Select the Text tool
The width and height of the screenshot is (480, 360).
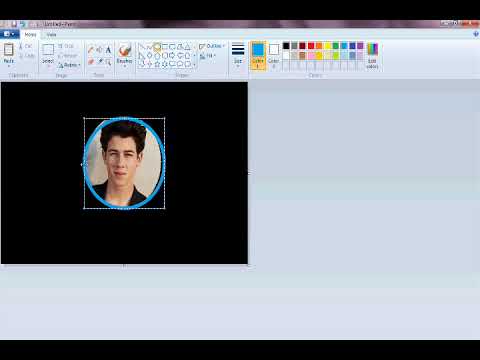[x=108, y=50]
